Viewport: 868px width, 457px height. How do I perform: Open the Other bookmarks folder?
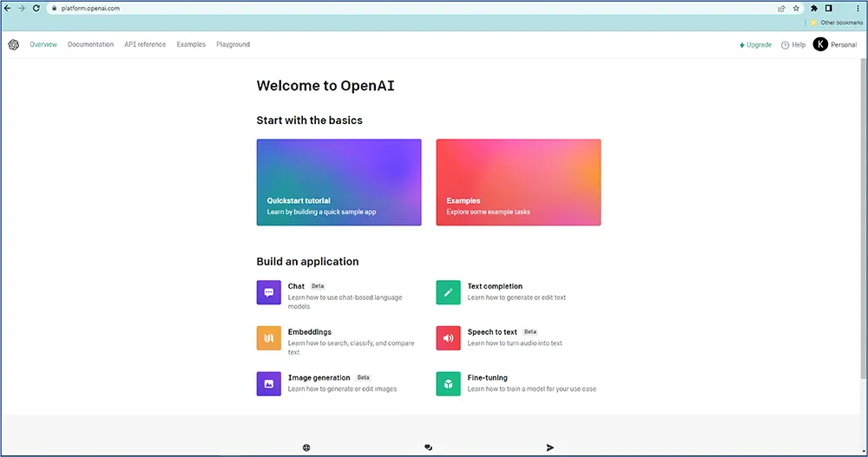pyautogui.click(x=836, y=23)
